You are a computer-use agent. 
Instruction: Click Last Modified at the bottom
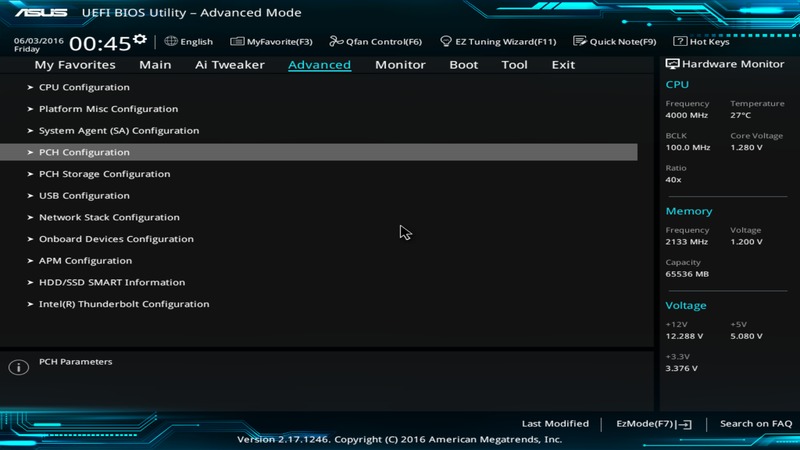555,424
